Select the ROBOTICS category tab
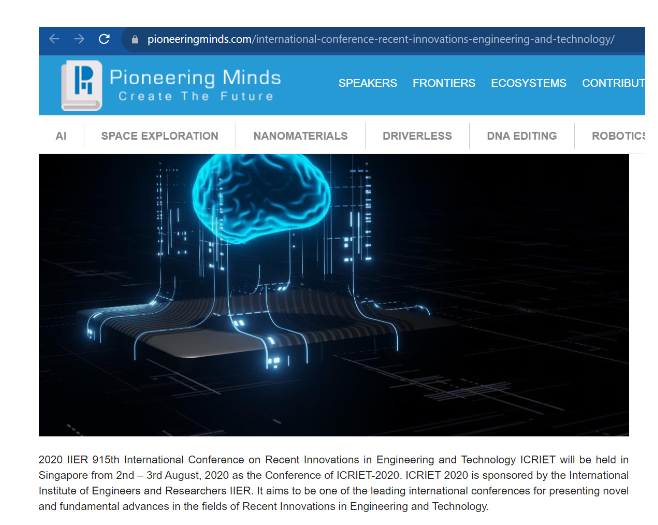Image resolution: width=658 pixels, height=525 pixels. click(618, 136)
